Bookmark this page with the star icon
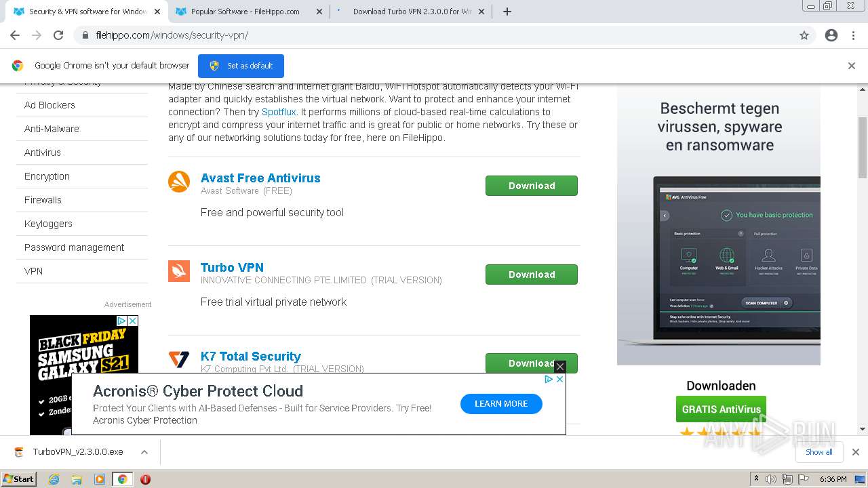Viewport: 868px width, 488px height. click(x=804, y=35)
